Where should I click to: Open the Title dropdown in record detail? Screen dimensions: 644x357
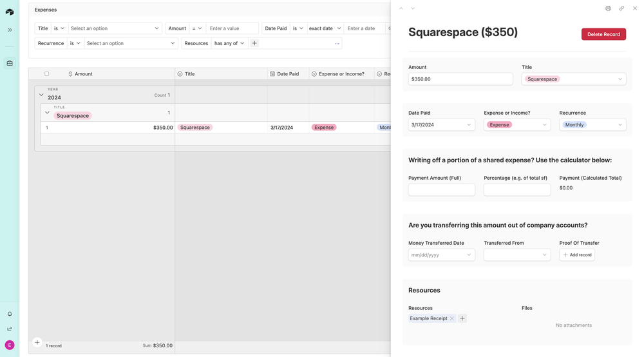[x=574, y=79]
